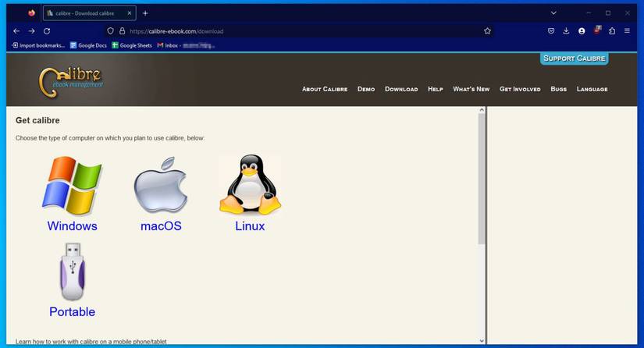This screenshot has width=644, height=348.
Task: Click the Linux penguin icon
Action: (250, 185)
